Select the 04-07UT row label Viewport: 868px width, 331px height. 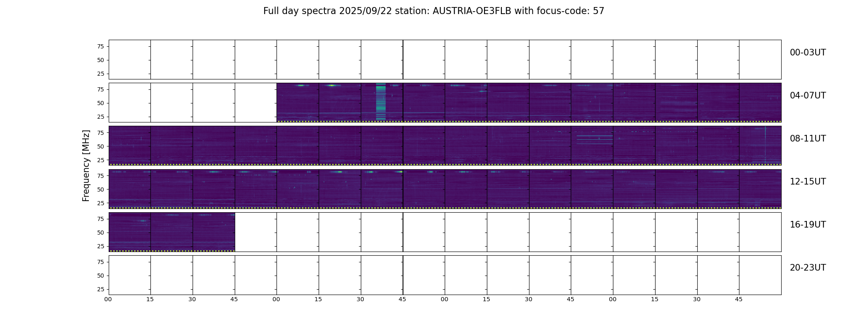coord(808,96)
